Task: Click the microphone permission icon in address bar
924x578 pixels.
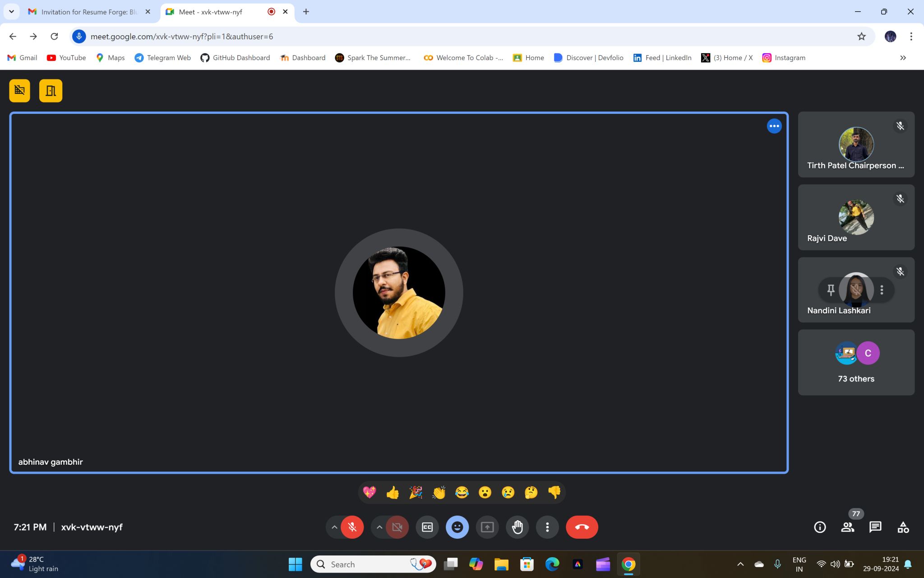Action: click(x=79, y=37)
